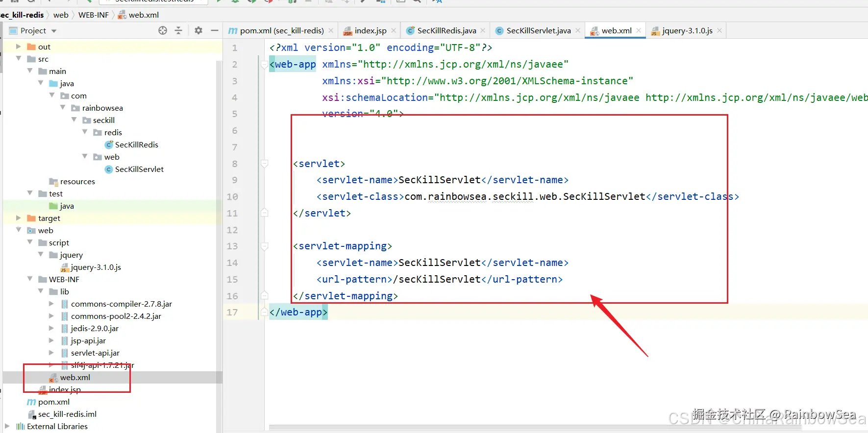Select web.xml in the project tree
The image size is (868, 433).
[70, 377]
